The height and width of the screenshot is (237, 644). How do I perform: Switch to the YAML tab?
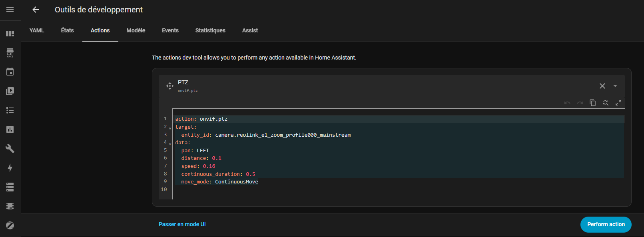tap(37, 30)
